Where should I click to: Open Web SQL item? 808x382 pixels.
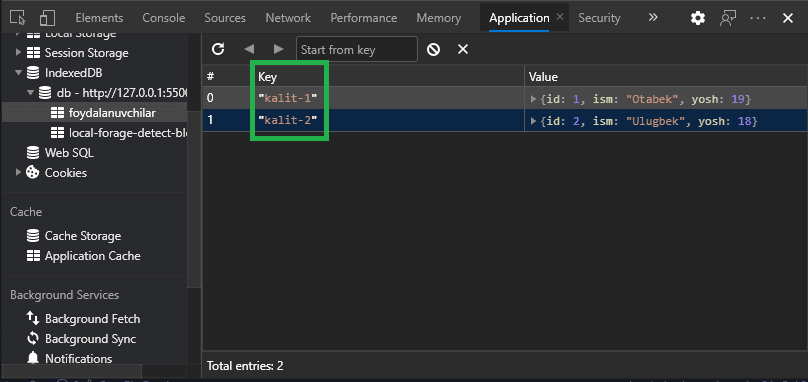[69, 153]
